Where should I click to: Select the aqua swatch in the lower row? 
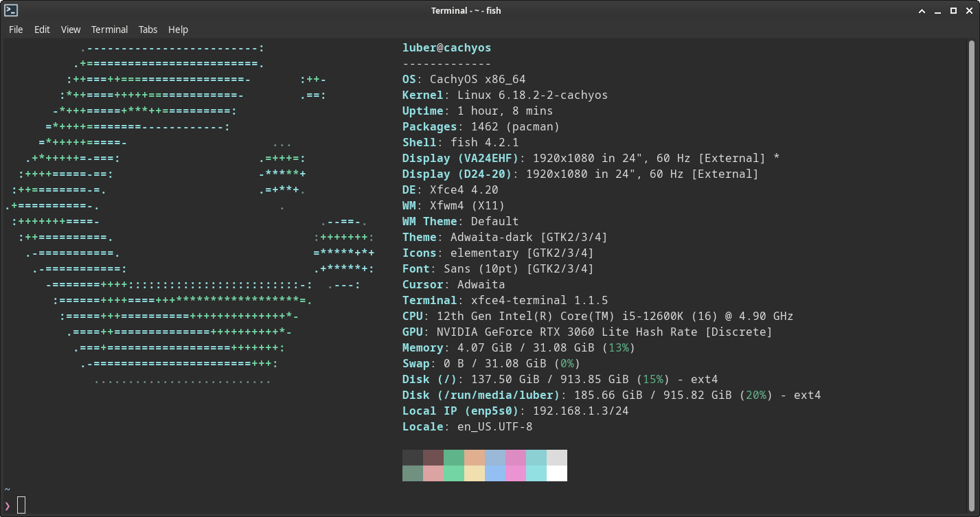[536, 473]
